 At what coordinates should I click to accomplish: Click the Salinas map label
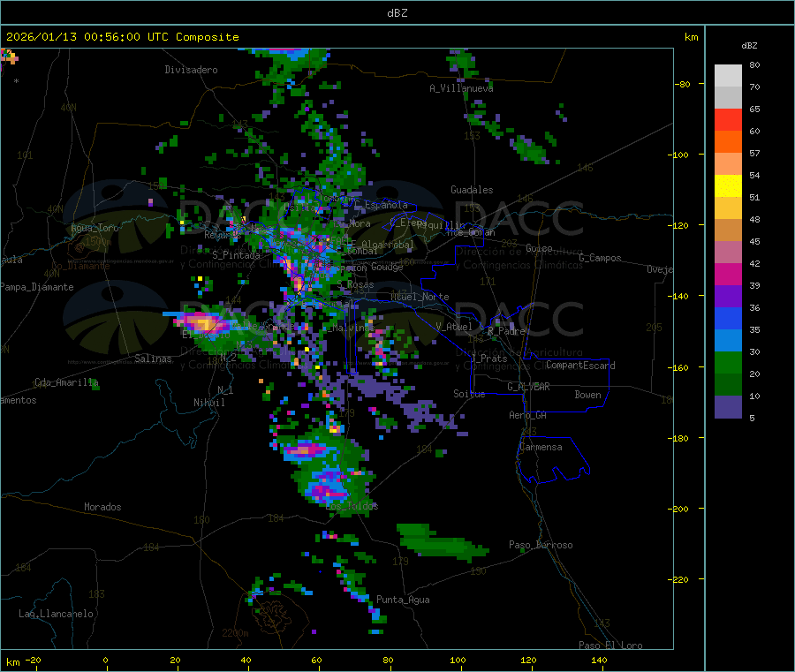(x=153, y=359)
